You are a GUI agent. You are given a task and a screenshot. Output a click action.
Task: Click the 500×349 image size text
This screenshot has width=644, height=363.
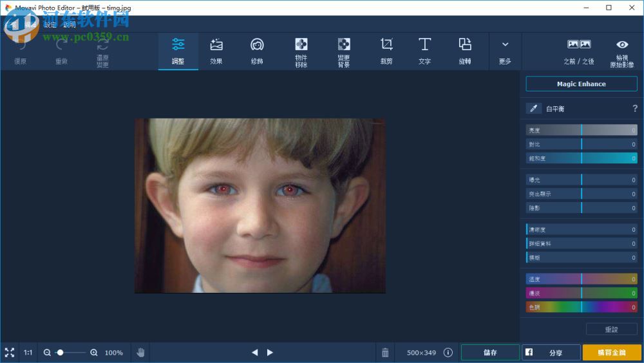click(421, 352)
